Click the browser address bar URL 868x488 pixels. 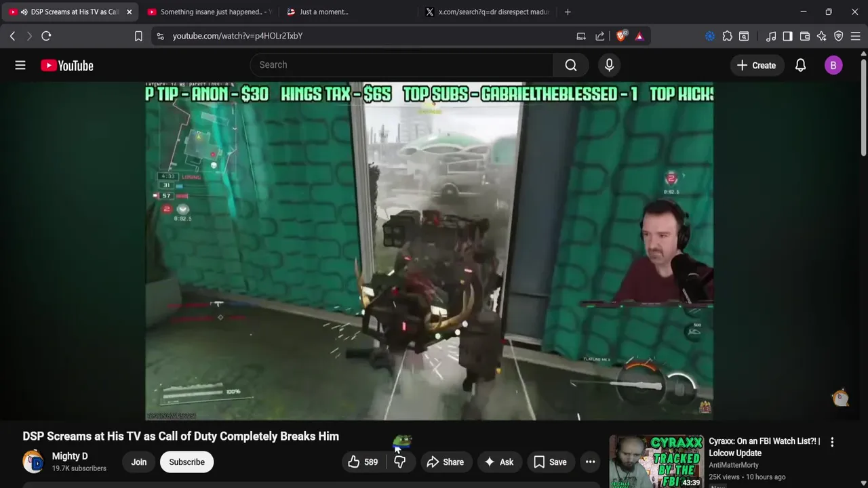237,36
